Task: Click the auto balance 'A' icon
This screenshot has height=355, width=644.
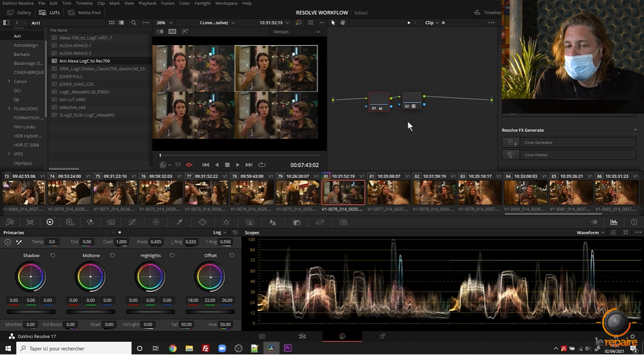Action: coord(8,242)
